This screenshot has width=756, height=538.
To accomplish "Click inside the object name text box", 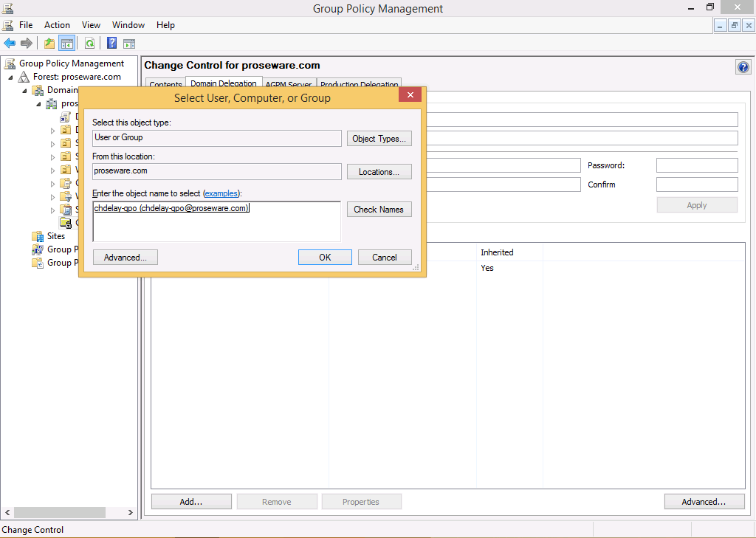I will click(216, 227).
